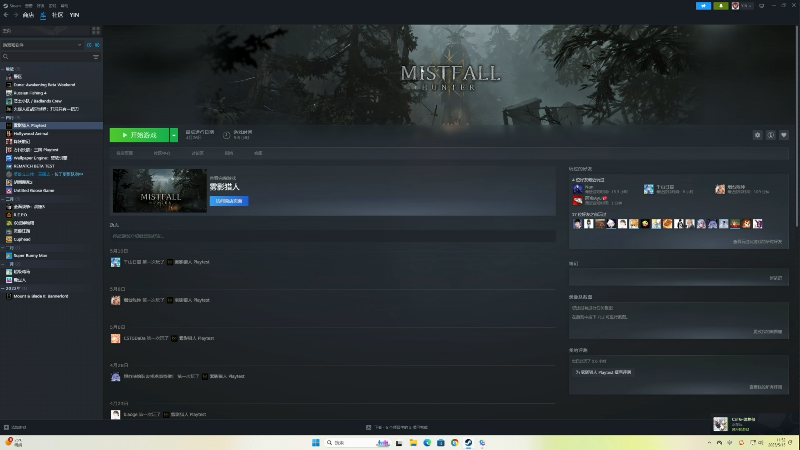Go back with the left arrow
This screenshot has height=450, width=800.
point(6,15)
